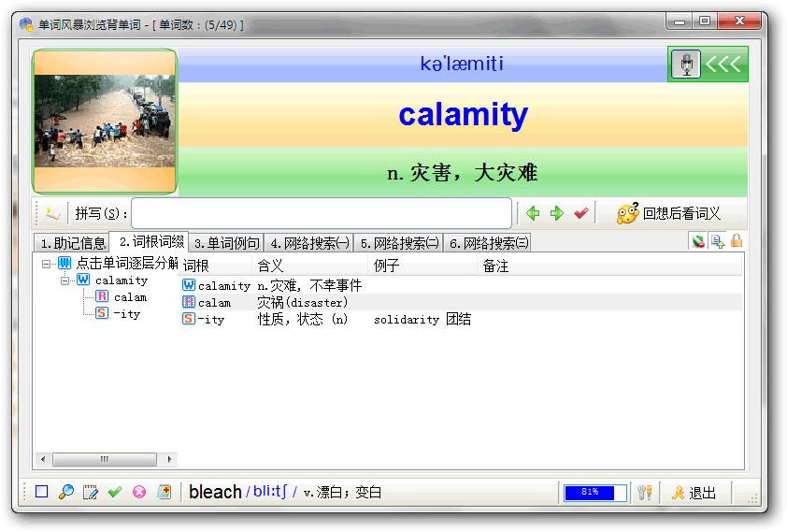
Task: Click the 81% progress bar
Action: click(595, 493)
